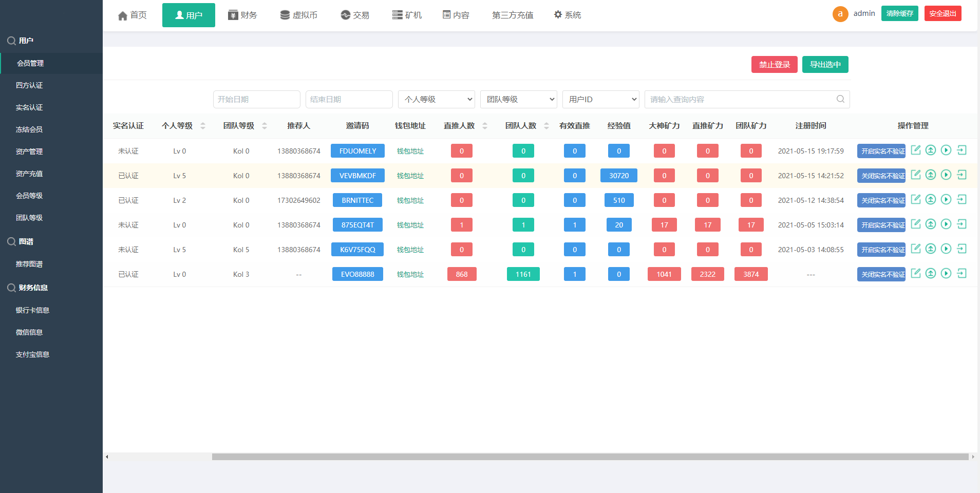This screenshot has width=980, height=493.
Task: Select the 虚拟币 coin stack icon
Action: tap(285, 15)
